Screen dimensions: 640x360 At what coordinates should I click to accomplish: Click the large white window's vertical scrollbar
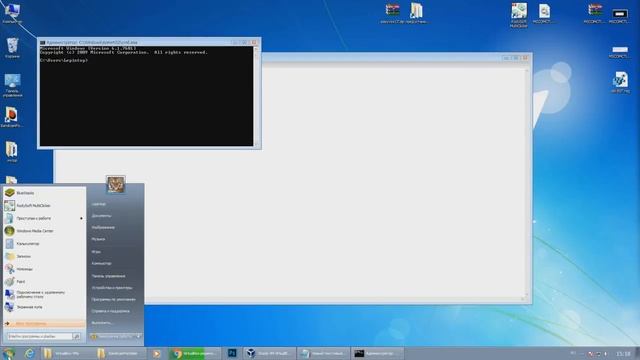pos(526,183)
